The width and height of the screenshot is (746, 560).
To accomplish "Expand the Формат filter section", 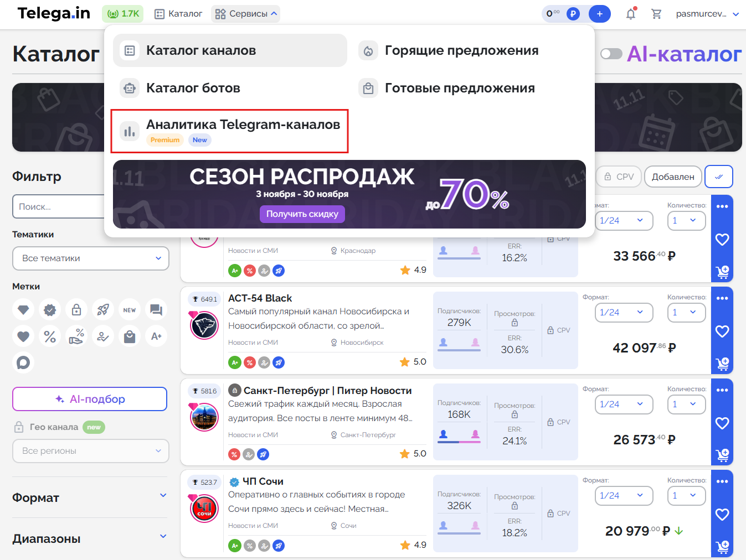I will pos(90,497).
